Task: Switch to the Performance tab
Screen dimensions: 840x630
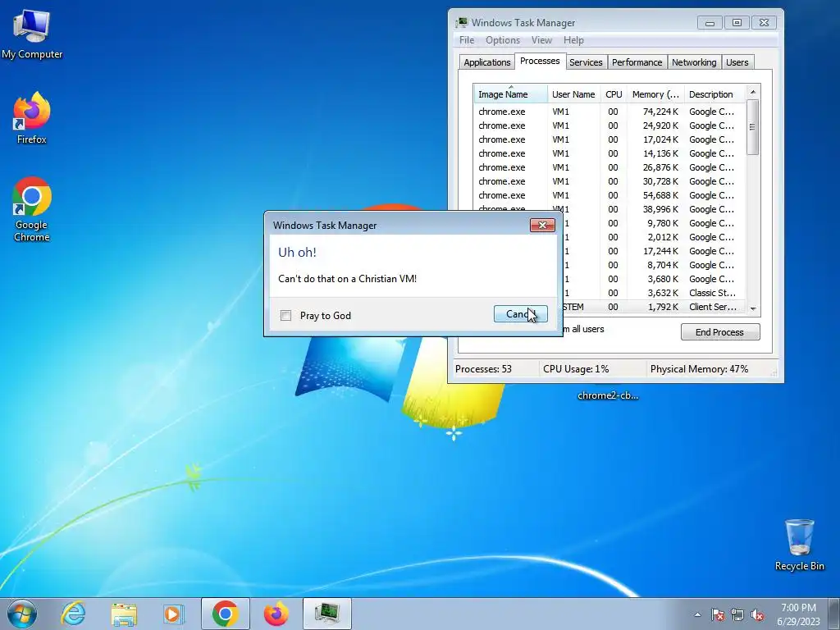Action: pos(637,62)
